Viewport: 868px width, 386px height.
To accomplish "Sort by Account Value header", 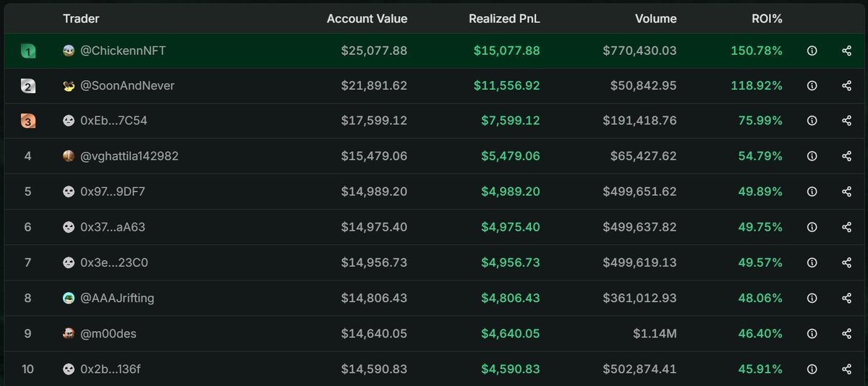I will tap(367, 19).
